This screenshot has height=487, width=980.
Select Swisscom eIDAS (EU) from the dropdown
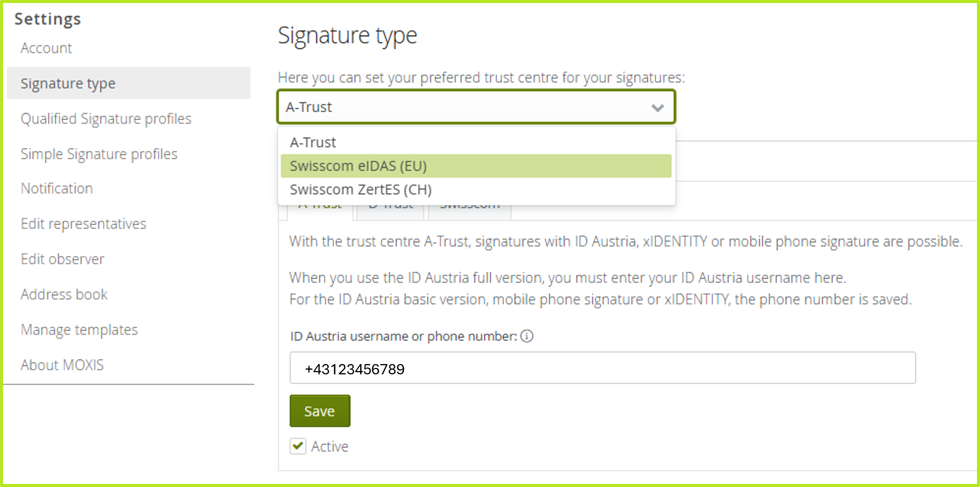tap(358, 166)
